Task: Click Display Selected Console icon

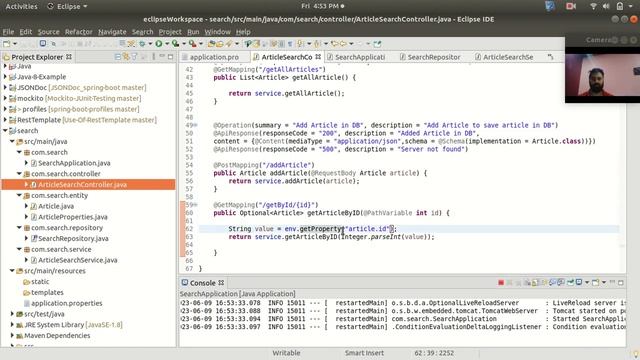Action: (579, 282)
